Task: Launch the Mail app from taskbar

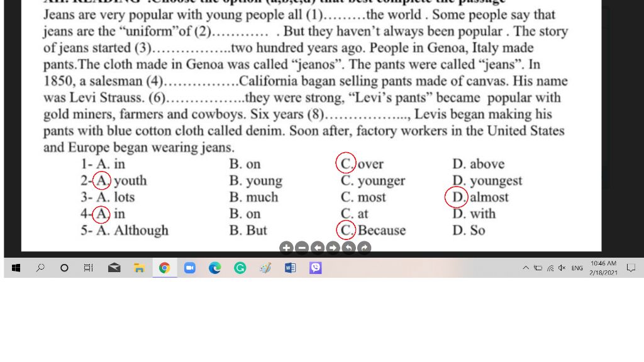Action: [114, 268]
